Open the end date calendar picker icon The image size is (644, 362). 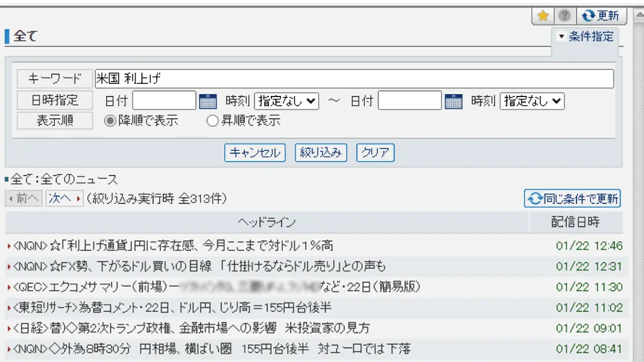pyautogui.click(x=453, y=101)
